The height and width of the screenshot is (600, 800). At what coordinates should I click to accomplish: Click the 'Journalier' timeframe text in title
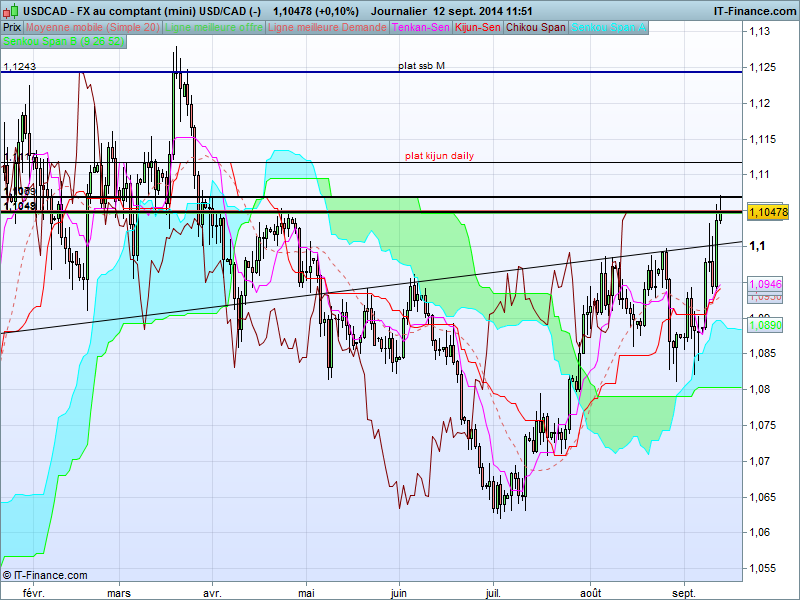[x=399, y=11]
